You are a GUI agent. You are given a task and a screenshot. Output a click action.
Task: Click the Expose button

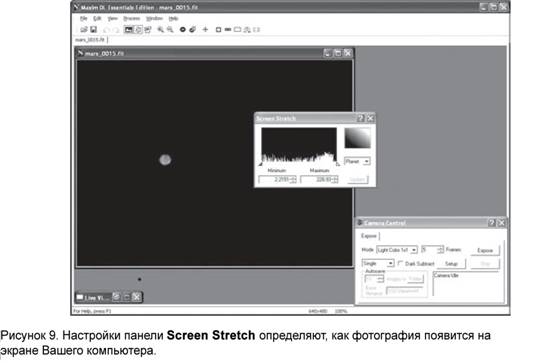(485, 250)
